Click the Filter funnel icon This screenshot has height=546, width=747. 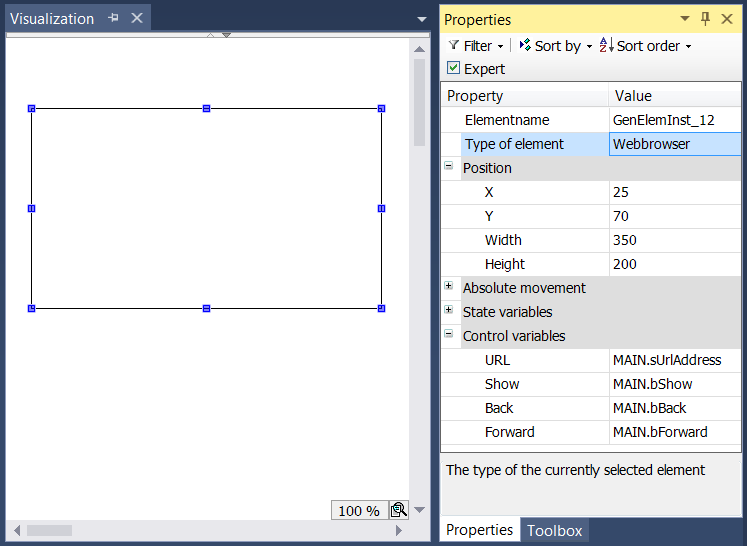click(454, 45)
